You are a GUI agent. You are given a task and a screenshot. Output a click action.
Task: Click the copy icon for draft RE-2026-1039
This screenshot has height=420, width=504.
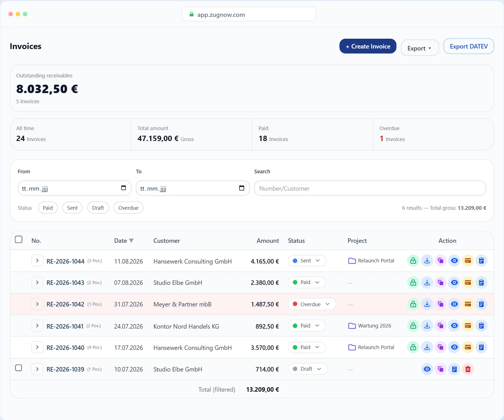(x=441, y=369)
